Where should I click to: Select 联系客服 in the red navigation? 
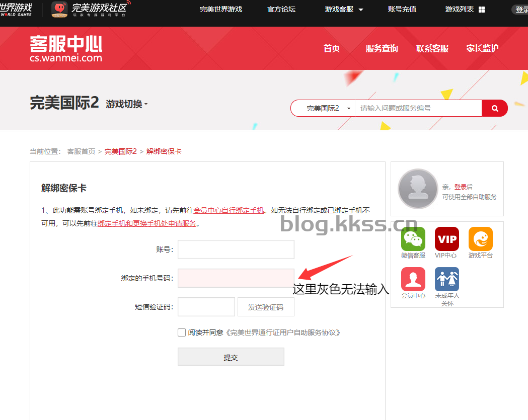click(432, 48)
